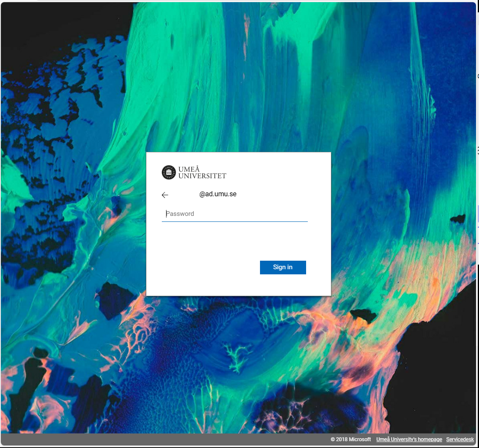Click the Password placeholder text
The height and width of the screenshot is (448, 479).
point(180,214)
